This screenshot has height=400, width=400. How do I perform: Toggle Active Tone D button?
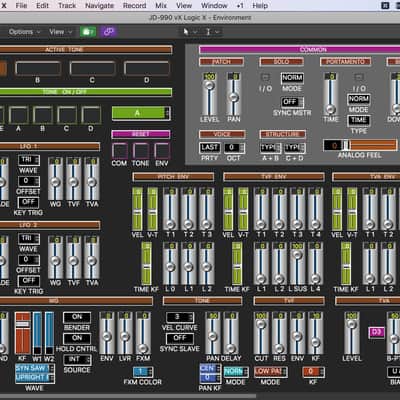147,68
